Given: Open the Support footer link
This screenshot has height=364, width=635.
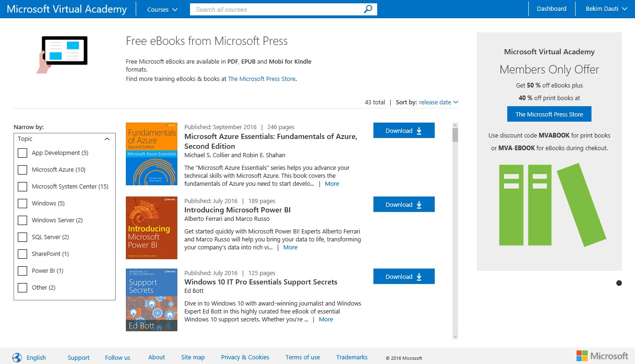Looking at the screenshot, I should coord(79,357).
